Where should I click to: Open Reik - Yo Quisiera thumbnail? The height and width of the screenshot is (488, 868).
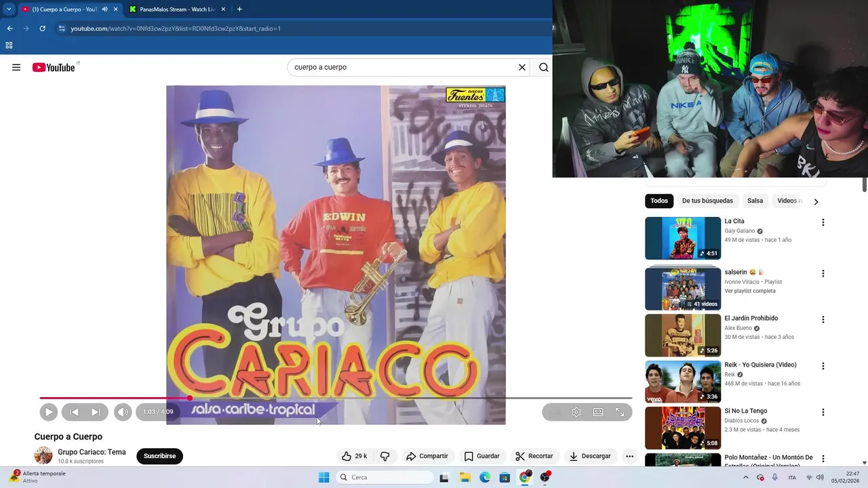coord(683,382)
